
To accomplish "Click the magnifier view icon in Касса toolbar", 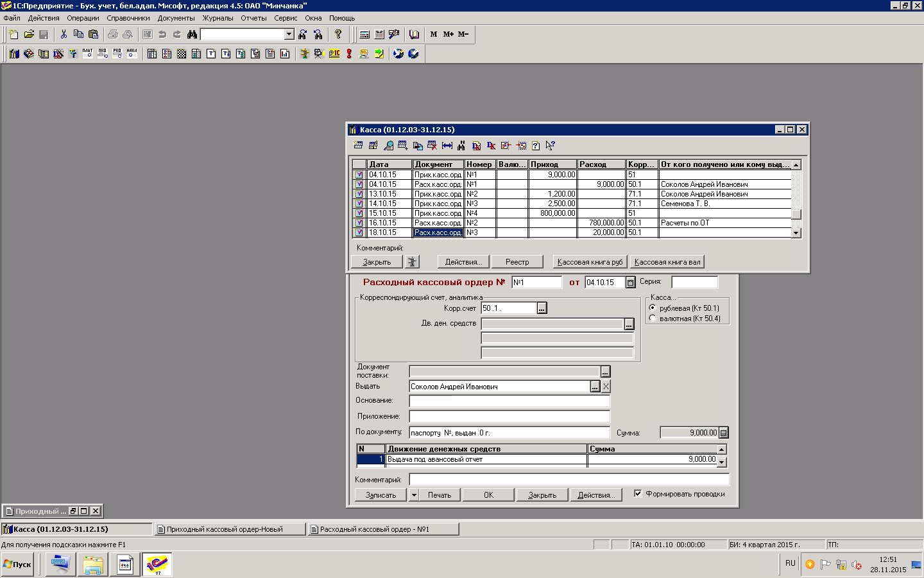I will pyautogui.click(x=388, y=146).
